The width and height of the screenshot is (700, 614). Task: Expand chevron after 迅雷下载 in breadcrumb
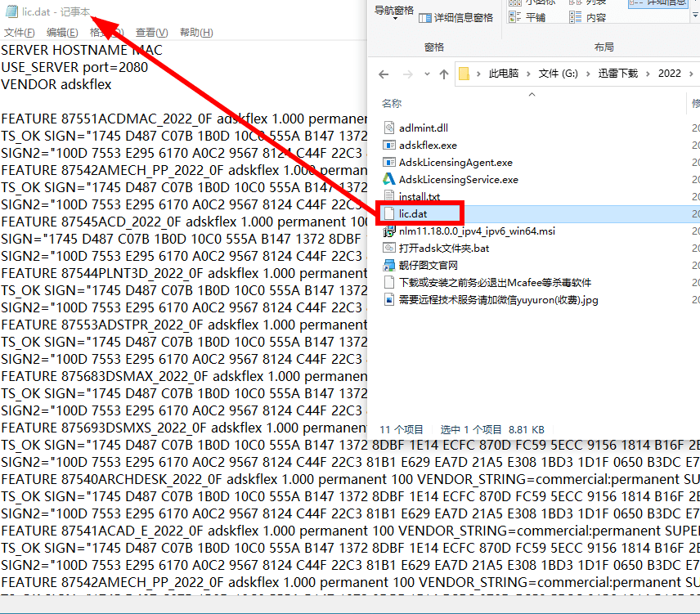(x=648, y=74)
